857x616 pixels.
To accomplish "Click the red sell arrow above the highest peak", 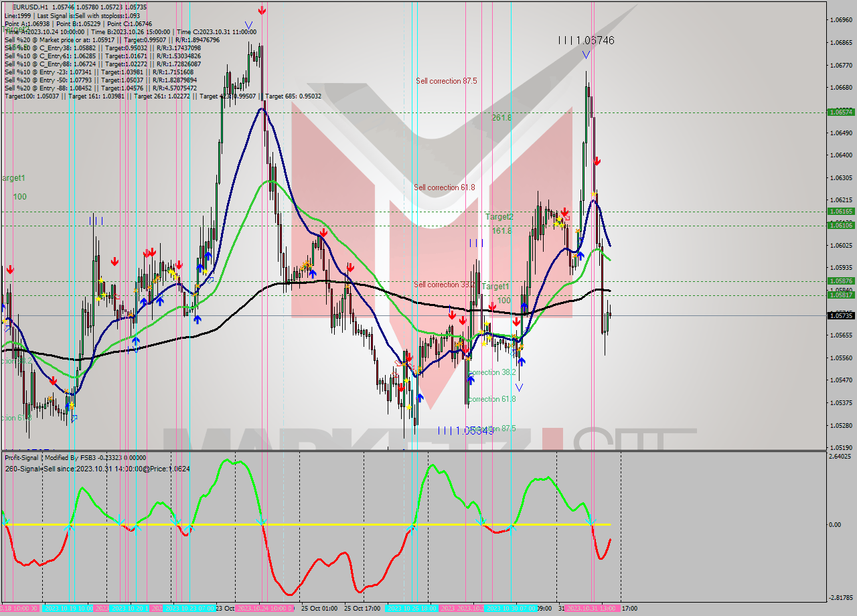I will (x=261, y=11).
